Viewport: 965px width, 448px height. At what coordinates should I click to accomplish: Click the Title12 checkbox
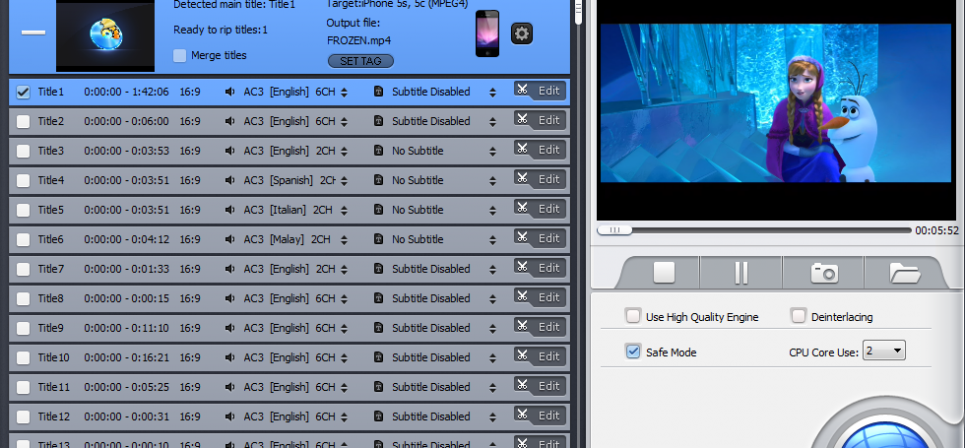point(23,417)
